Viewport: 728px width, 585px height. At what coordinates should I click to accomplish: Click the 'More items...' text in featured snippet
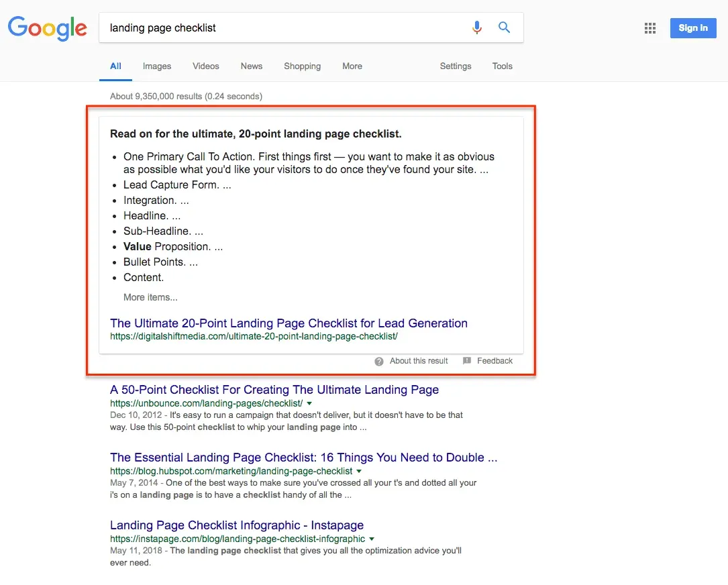150,297
